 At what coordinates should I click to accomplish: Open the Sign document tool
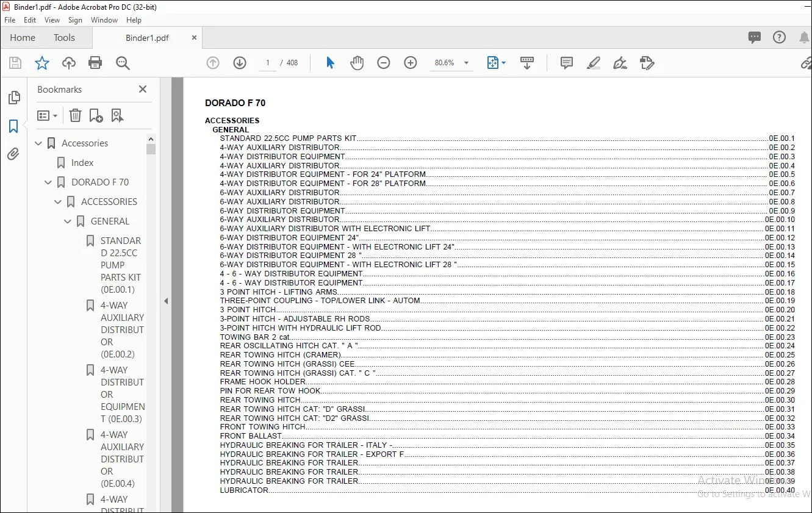click(x=620, y=63)
